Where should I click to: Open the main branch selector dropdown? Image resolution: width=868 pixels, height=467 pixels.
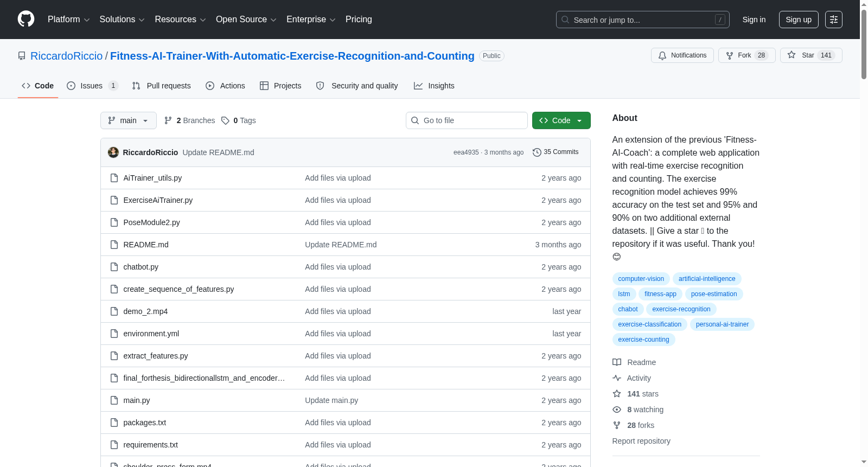click(129, 120)
